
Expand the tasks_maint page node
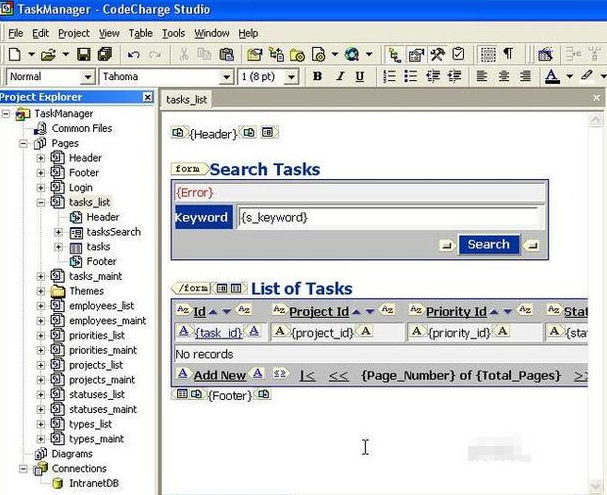41,276
